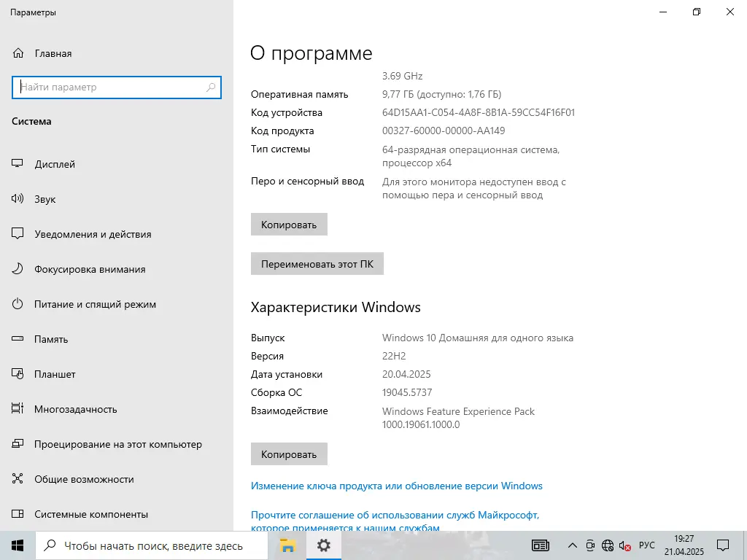Select the product ID 00327-60000-00000-AA149
The width and height of the screenshot is (747, 560).
(x=444, y=131)
